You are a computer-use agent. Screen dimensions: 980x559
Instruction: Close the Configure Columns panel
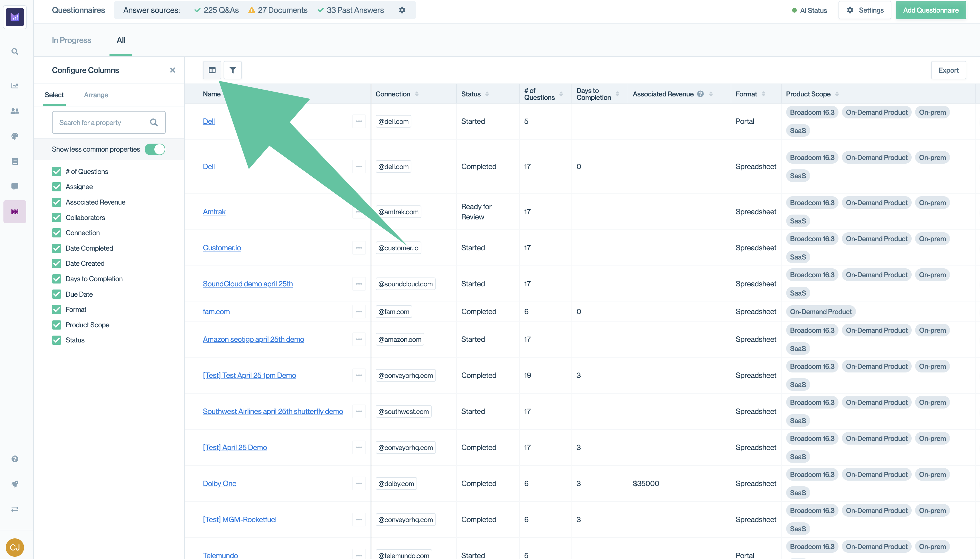click(x=173, y=70)
